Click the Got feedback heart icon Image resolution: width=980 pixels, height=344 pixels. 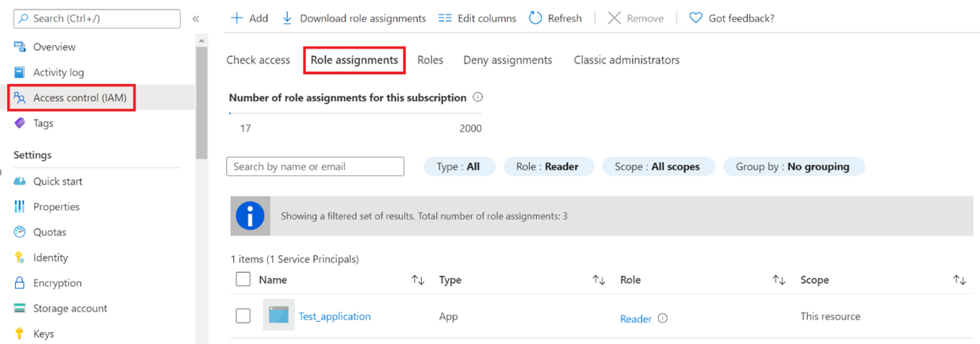pos(695,18)
